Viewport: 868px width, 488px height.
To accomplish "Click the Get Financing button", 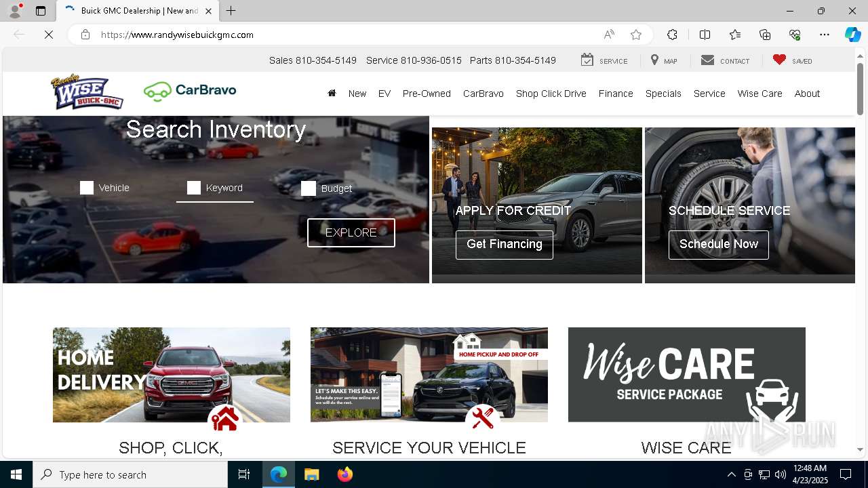I will 505,245.
